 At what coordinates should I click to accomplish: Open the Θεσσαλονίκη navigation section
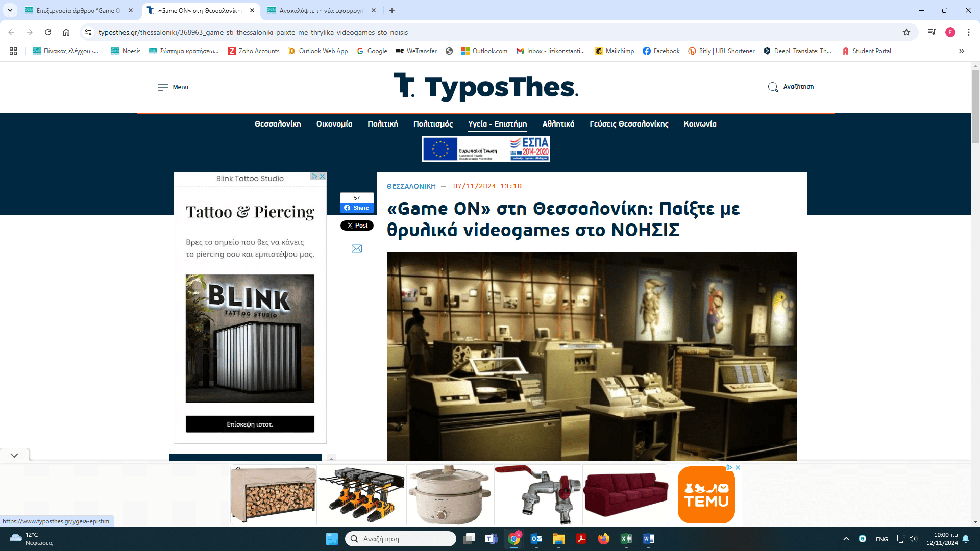(x=278, y=124)
